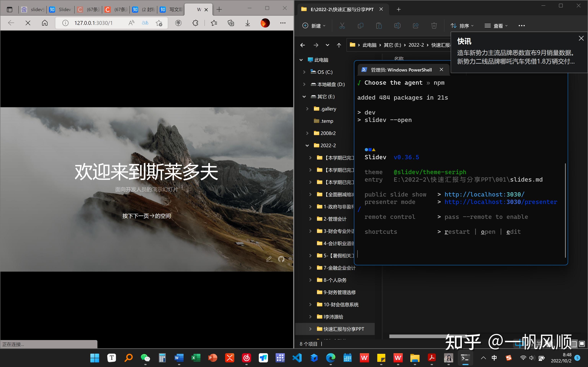Expand the 本地磁盘 (D:) tree node
Image resolution: width=588 pixels, height=367 pixels.
tap(305, 84)
